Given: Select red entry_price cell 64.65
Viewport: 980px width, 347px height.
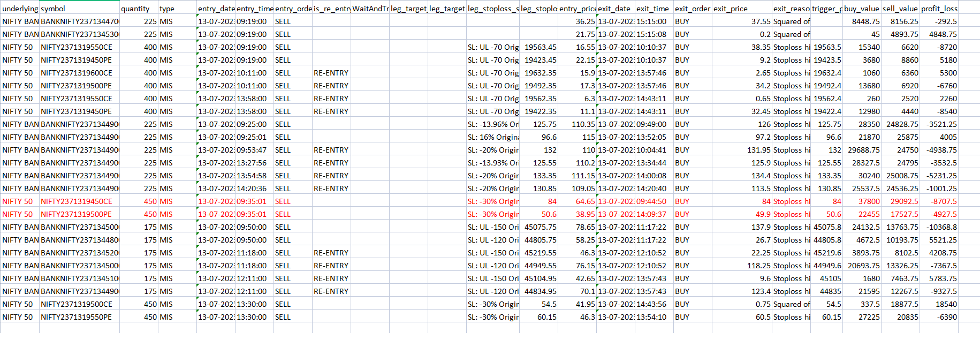Looking at the screenshot, I should 577,201.
